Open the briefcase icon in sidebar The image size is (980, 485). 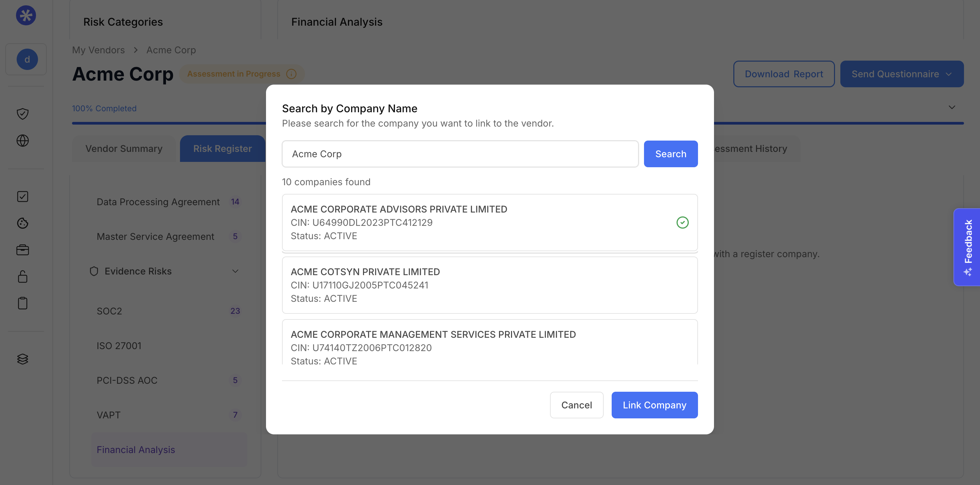pos(22,250)
